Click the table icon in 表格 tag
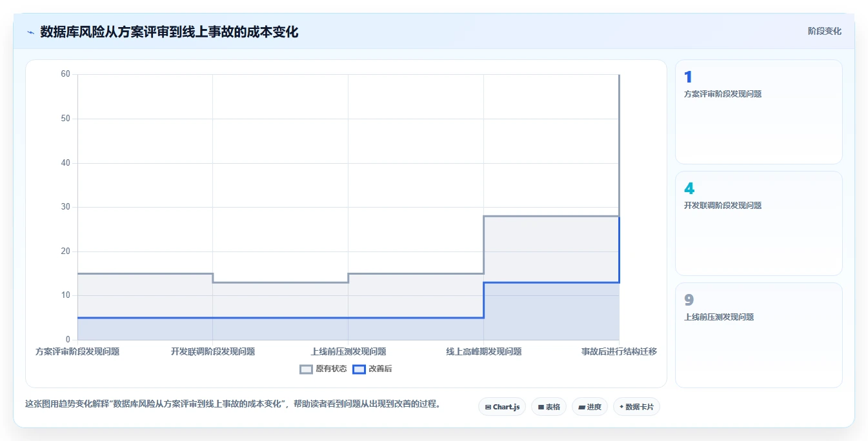 (x=541, y=407)
